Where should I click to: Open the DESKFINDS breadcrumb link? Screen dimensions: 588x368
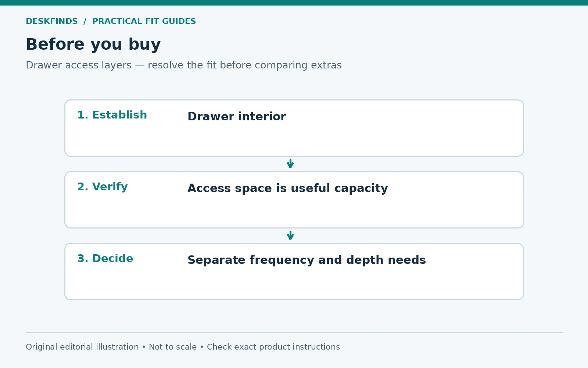coord(52,21)
